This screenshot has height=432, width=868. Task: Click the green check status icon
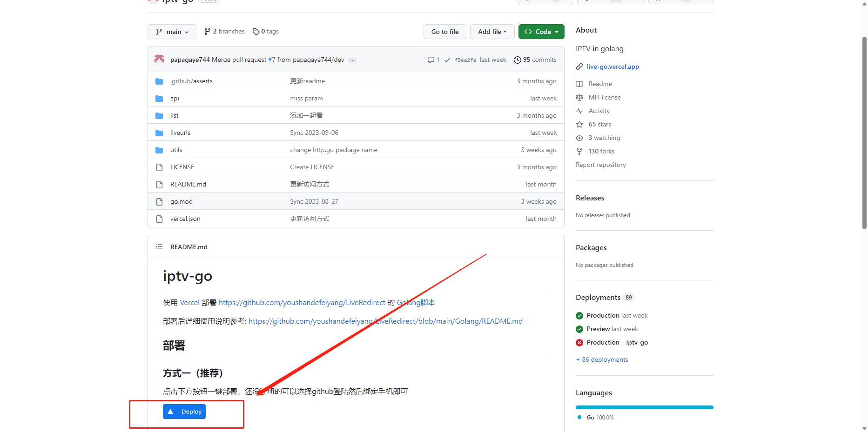pyautogui.click(x=447, y=60)
